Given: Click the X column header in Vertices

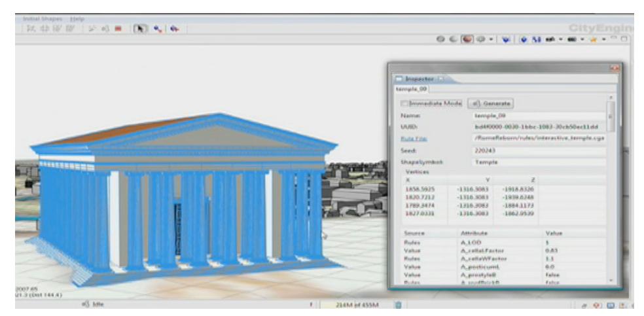Looking at the screenshot, I should [x=424, y=180].
